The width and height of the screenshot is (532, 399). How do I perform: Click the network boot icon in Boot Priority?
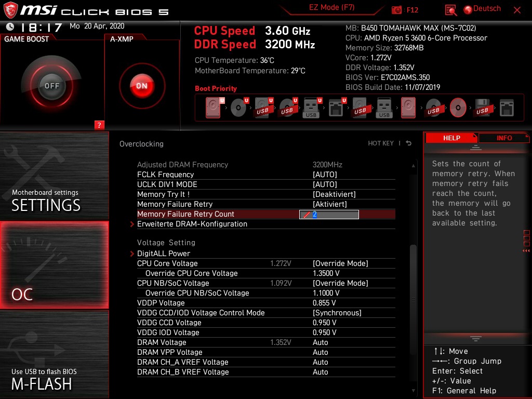click(x=506, y=107)
